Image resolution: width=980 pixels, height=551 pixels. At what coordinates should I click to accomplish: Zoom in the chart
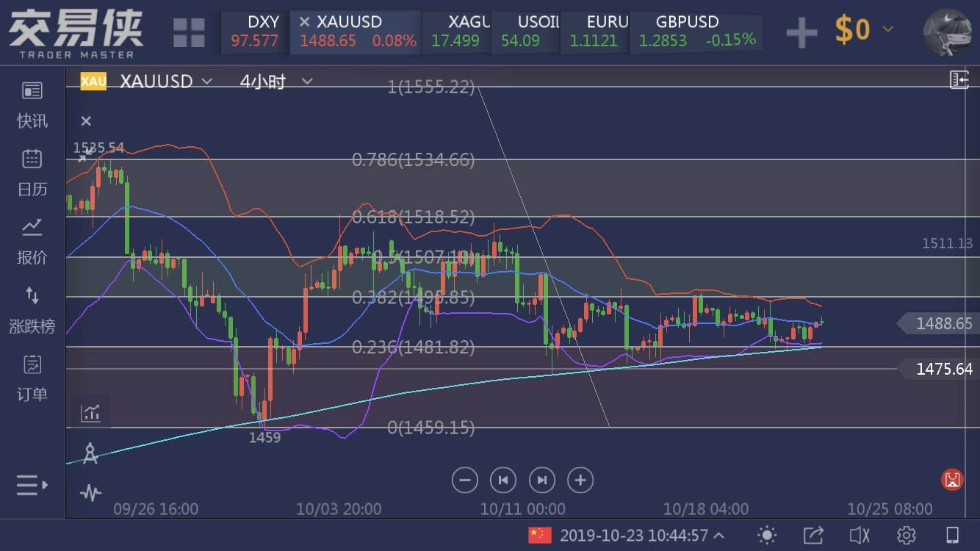[x=580, y=480]
